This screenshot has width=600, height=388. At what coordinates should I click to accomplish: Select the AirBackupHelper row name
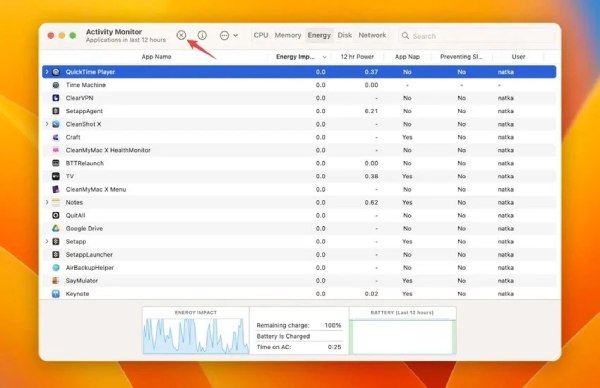coord(90,267)
